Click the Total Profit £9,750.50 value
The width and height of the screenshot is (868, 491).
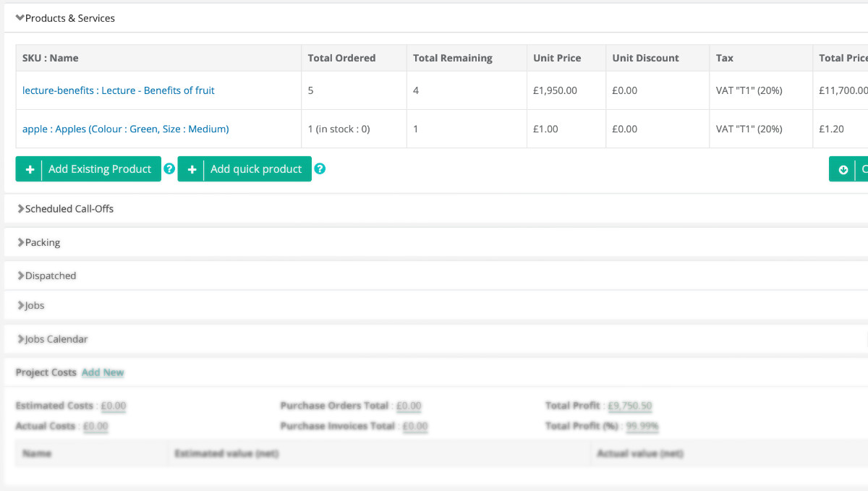pos(629,406)
